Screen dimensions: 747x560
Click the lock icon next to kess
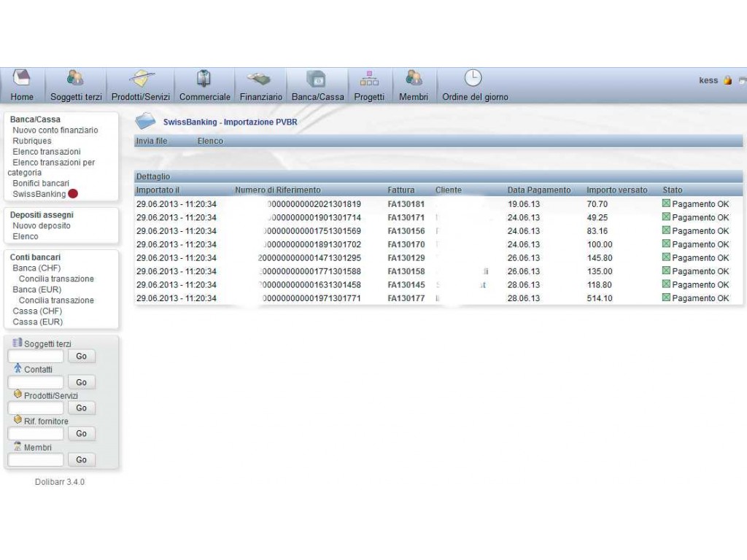coord(727,80)
